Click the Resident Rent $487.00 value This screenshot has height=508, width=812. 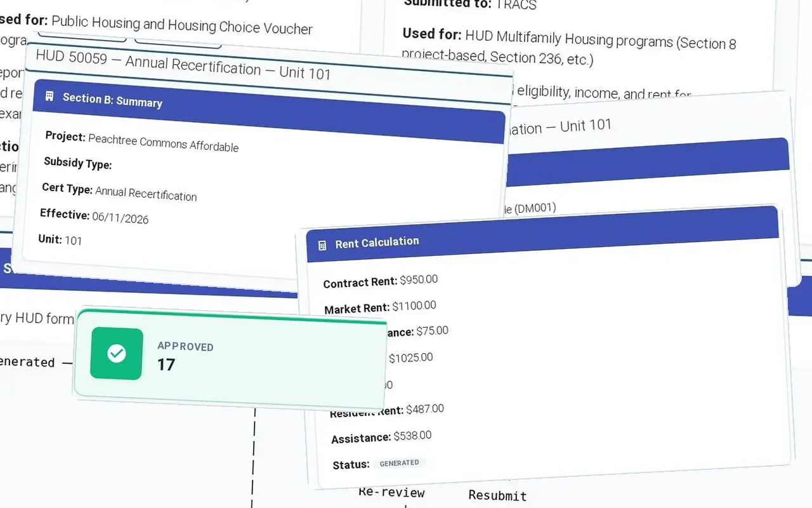click(425, 410)
